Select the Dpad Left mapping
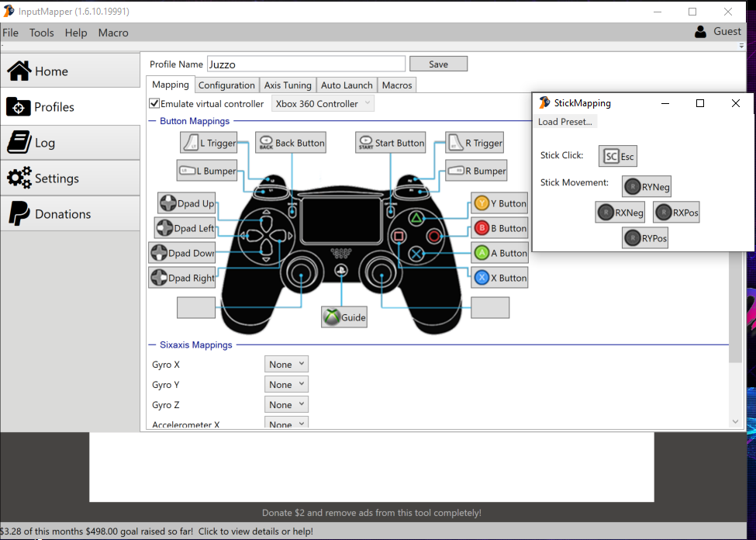 tap(185, 228)
